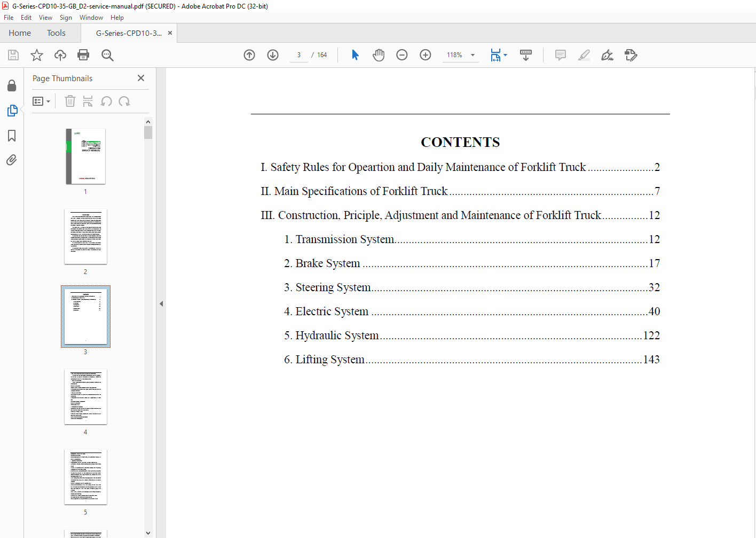The image size is (756, 538).
Task: Activate the Hand pan tool
Action: [x=379, y=55]
